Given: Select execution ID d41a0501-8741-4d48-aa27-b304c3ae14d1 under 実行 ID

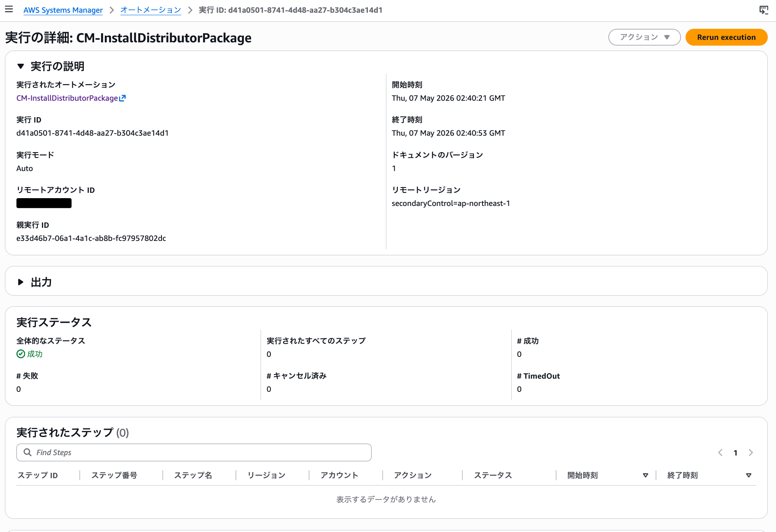Looking at the screenshot, I should [x=92, y=133].
